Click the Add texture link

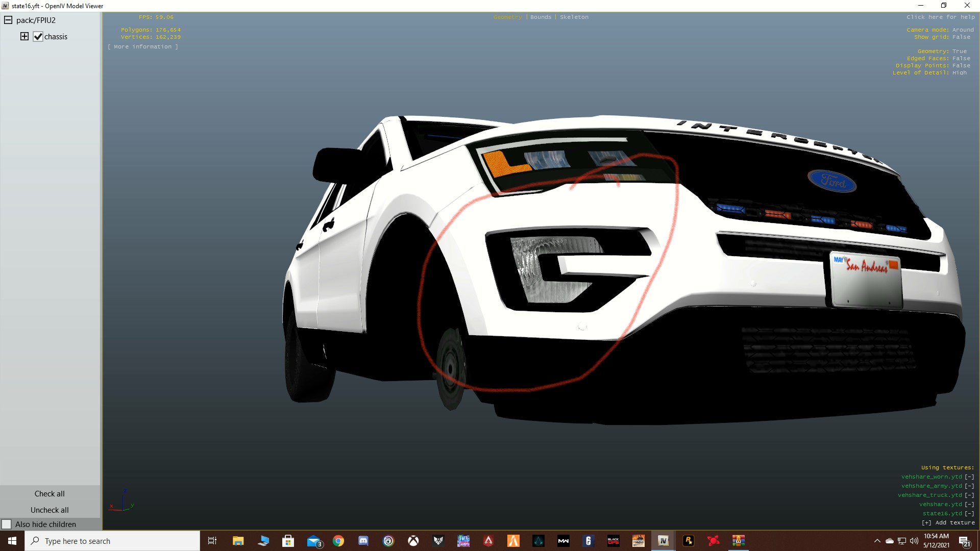click(x=948, y=522)
